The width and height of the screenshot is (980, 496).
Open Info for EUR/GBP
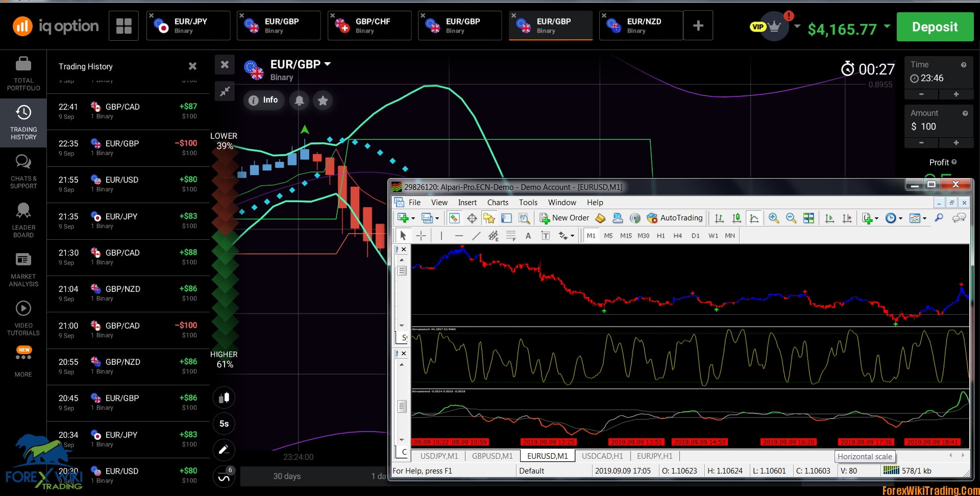pyautogui.click(x=264, y=100)
